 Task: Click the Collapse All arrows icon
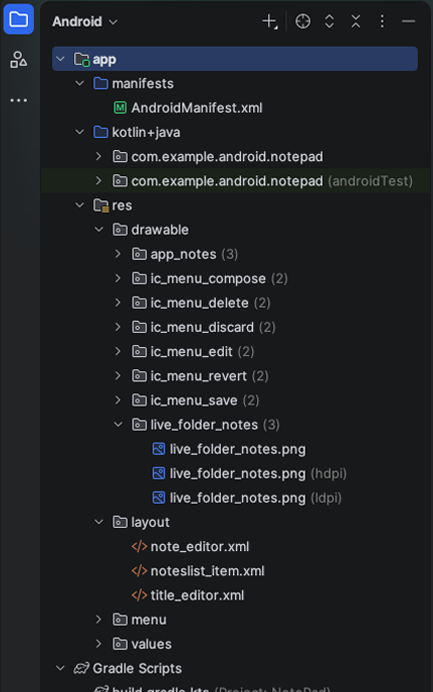(x=356, y=21)
